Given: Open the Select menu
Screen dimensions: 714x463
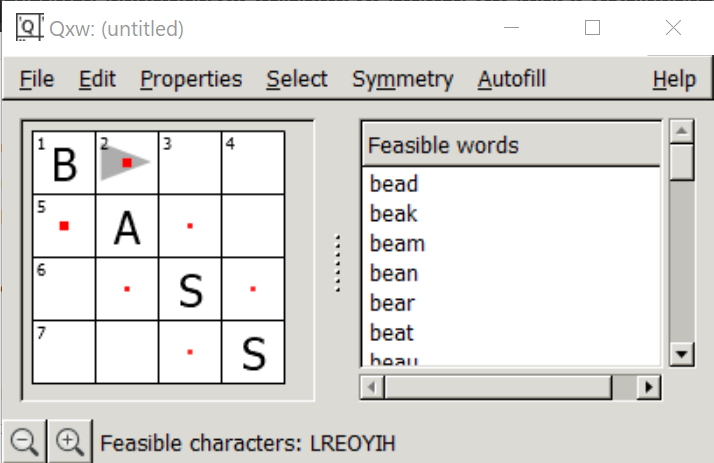Looking at the screenshot, I should pos(297,79).
